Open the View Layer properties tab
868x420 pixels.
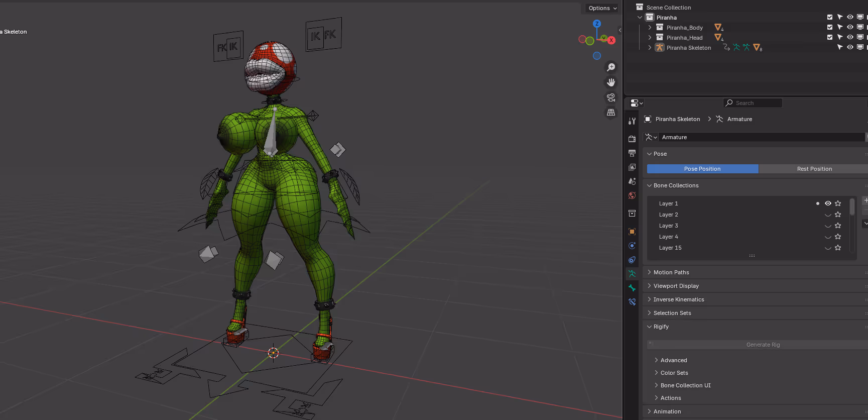[632, 167]
